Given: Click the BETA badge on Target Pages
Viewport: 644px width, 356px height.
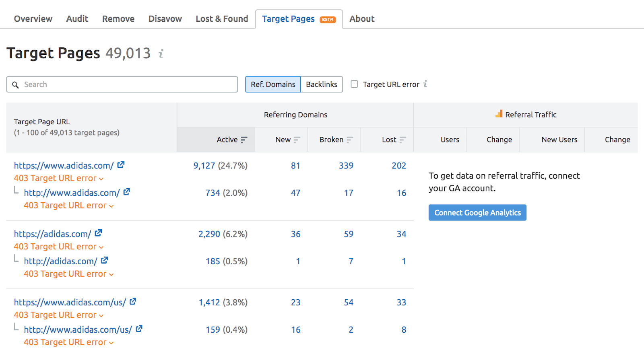Looking at the screenshot, I should click(328, 19).
